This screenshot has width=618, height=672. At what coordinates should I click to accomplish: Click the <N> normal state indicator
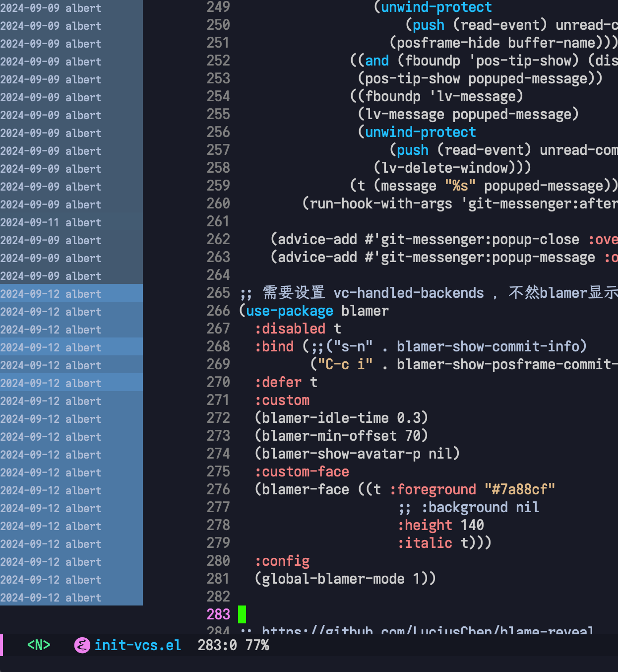39,645
